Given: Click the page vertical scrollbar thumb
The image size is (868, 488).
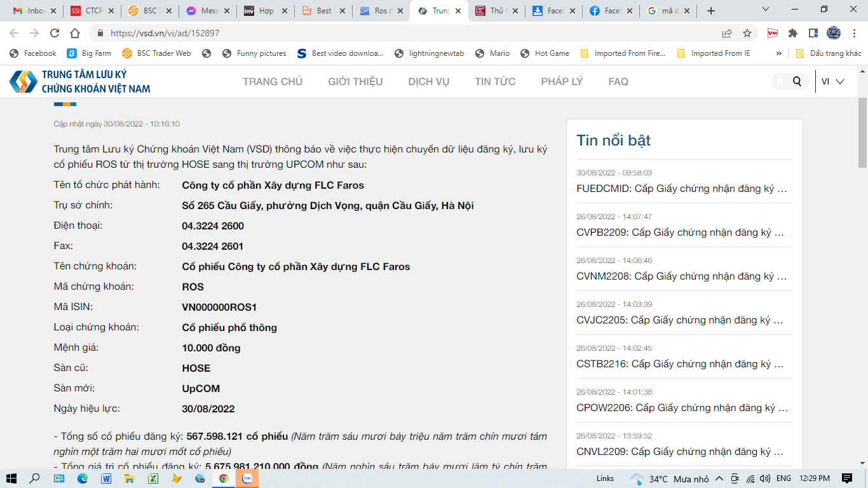Looking at the screenshot, I should point(862,133).
